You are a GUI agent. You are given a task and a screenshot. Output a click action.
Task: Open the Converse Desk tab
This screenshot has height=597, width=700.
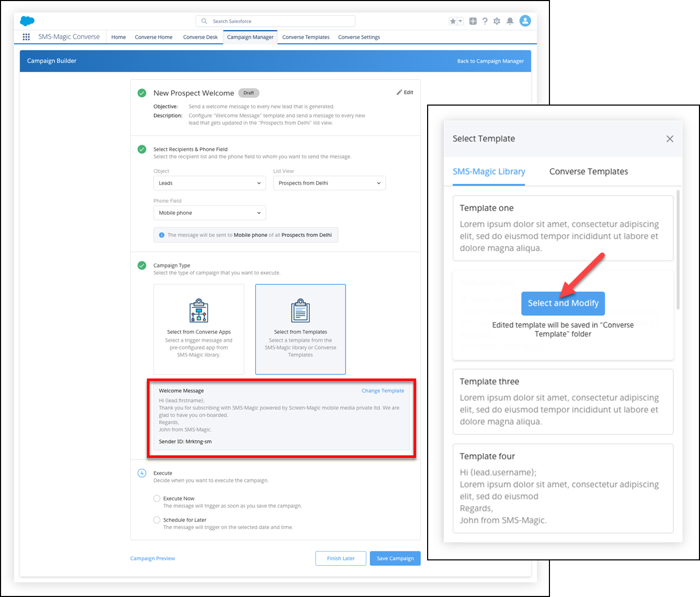[x=200, y=37]
